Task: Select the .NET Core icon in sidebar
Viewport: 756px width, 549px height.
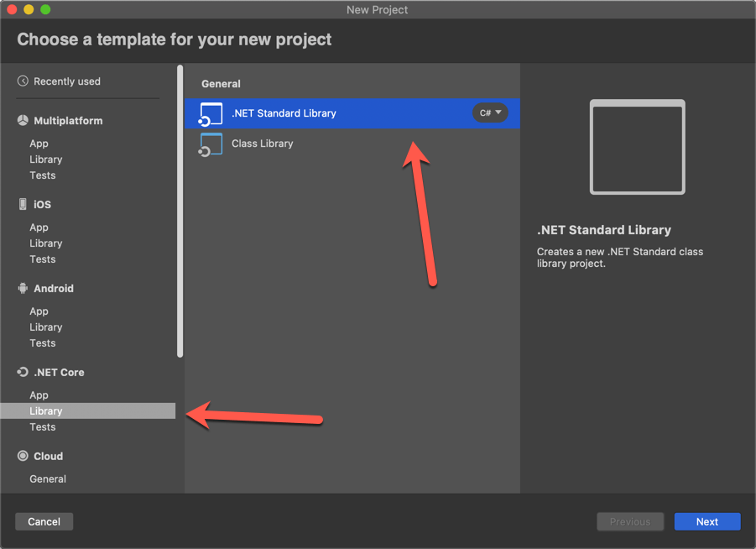Action: [20, 372]
